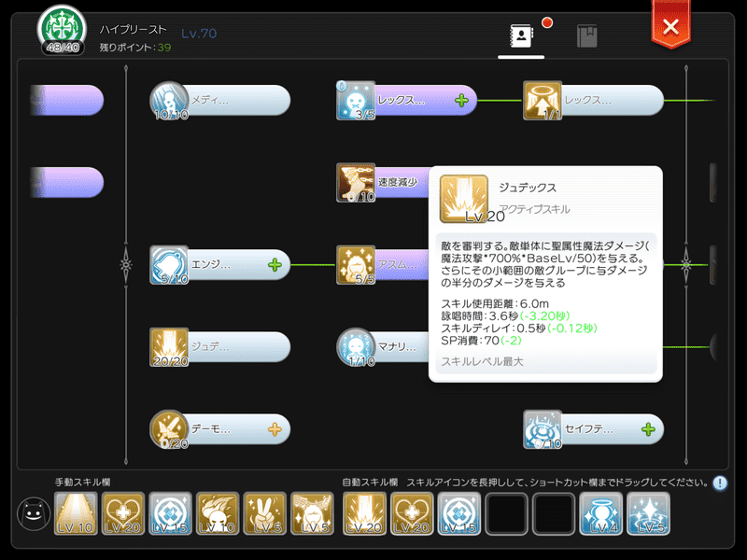
Task: Select the アスム… skill icon at 5/5
Action: tap(356, 265)
